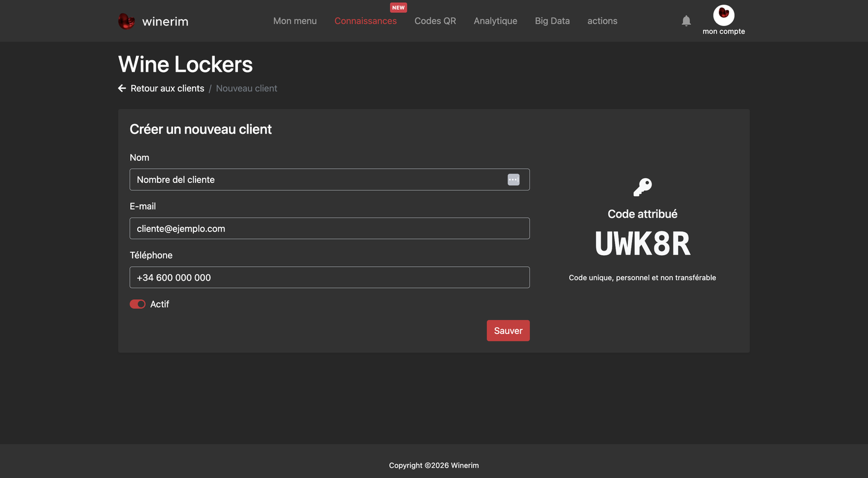Click the key icon above Code attribué
The width and height of the screenshot is (868, 478).
[642, 187]
